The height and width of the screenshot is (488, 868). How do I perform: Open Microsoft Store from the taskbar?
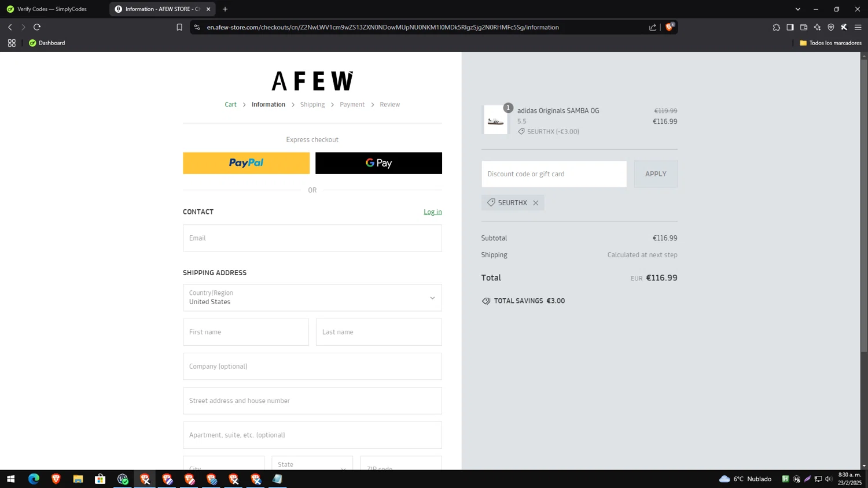coord(100,479)
